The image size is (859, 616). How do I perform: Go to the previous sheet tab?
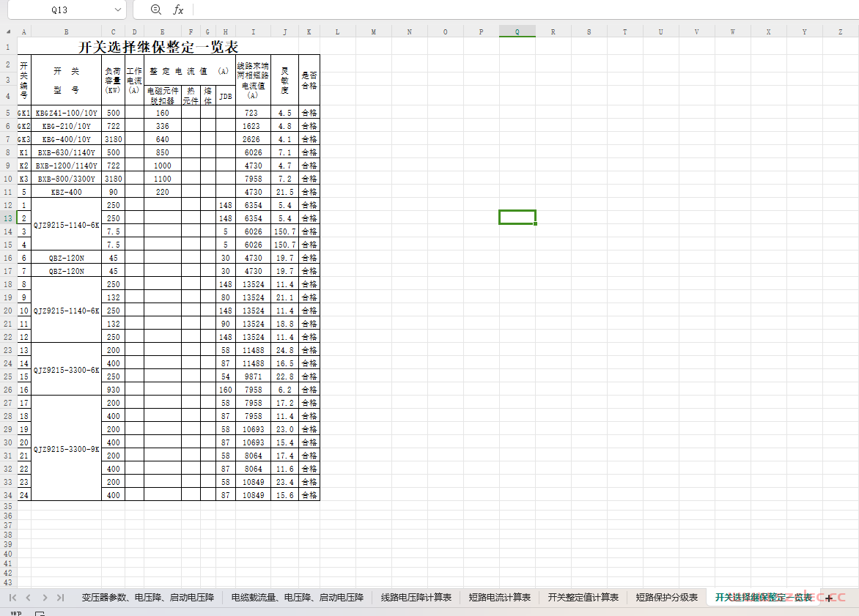pyautogui.click(x=29, y=598)
